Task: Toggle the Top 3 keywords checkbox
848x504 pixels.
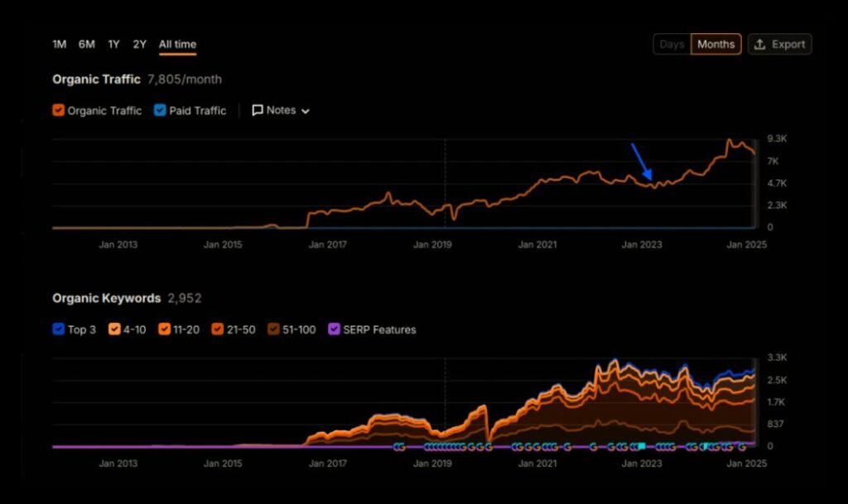Action: coord(59,329)
